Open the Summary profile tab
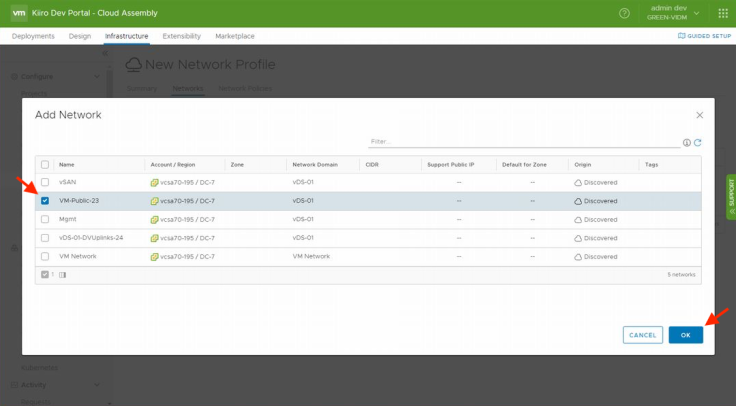This screenshot has width=736, height=406. click(142, 88)
